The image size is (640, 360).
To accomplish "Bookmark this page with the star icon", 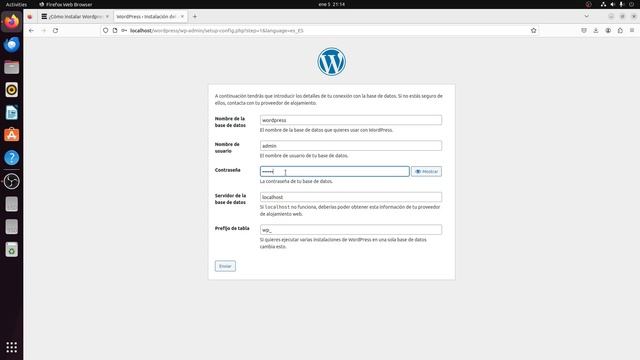I will pyautogui.click(x=533, y=31).
